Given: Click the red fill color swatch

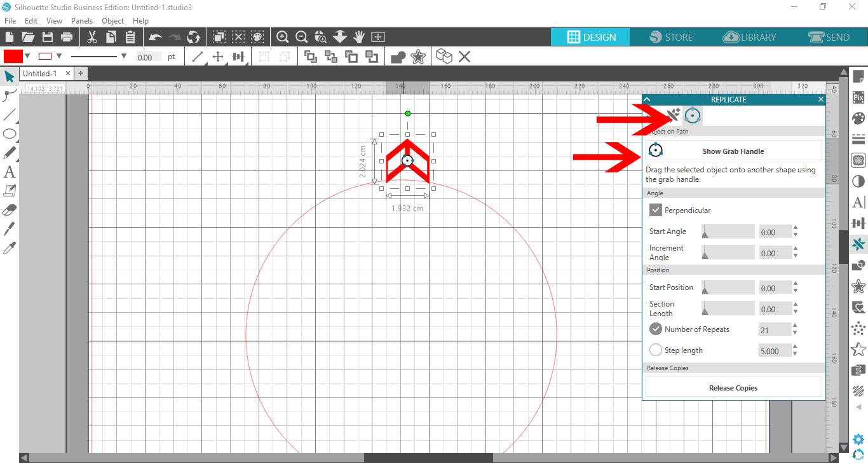Looking at the screenshot, I should coord(13,56).
